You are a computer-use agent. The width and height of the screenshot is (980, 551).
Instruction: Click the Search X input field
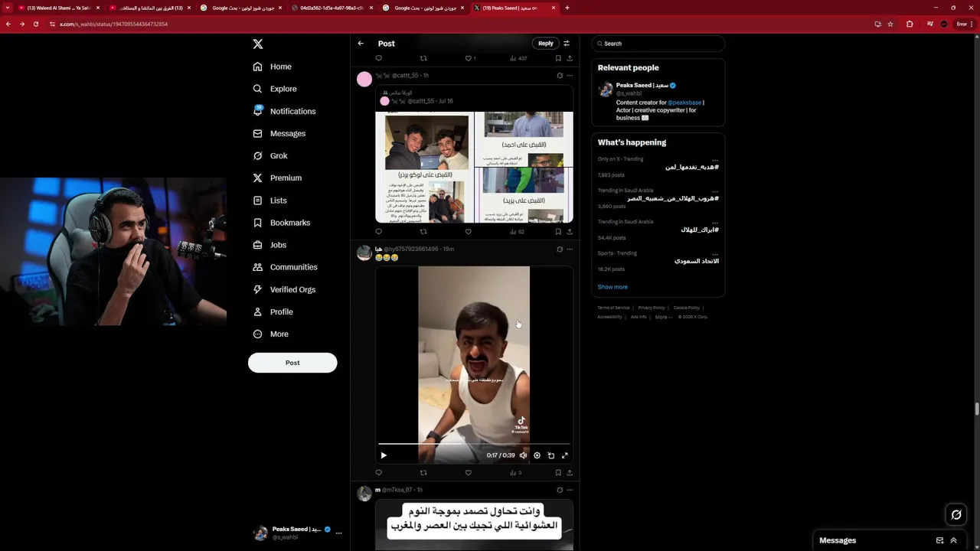pos(658,44)
